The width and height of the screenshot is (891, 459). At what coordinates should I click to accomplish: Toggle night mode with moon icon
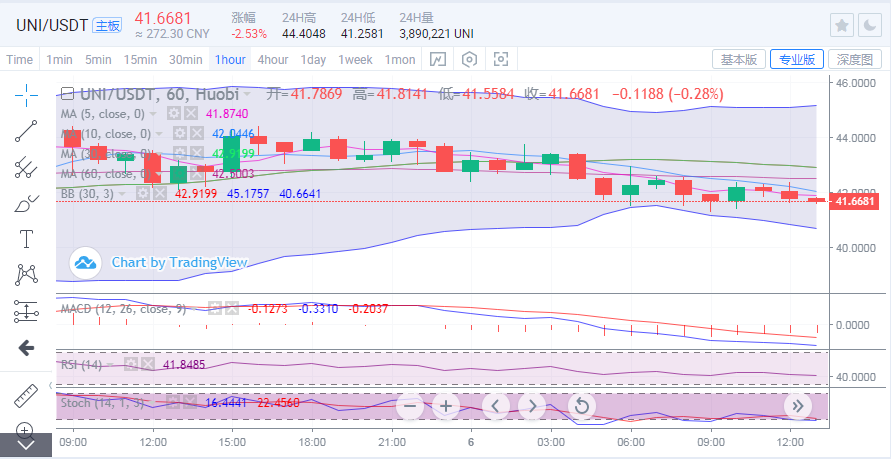point(870,26)
